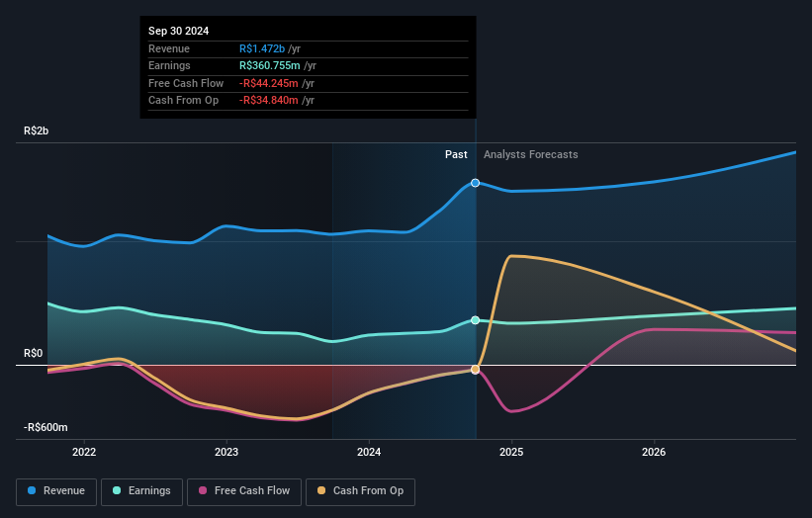Click the R$0 y-axis label
812x518 pixels.
(x=34, y=354)
